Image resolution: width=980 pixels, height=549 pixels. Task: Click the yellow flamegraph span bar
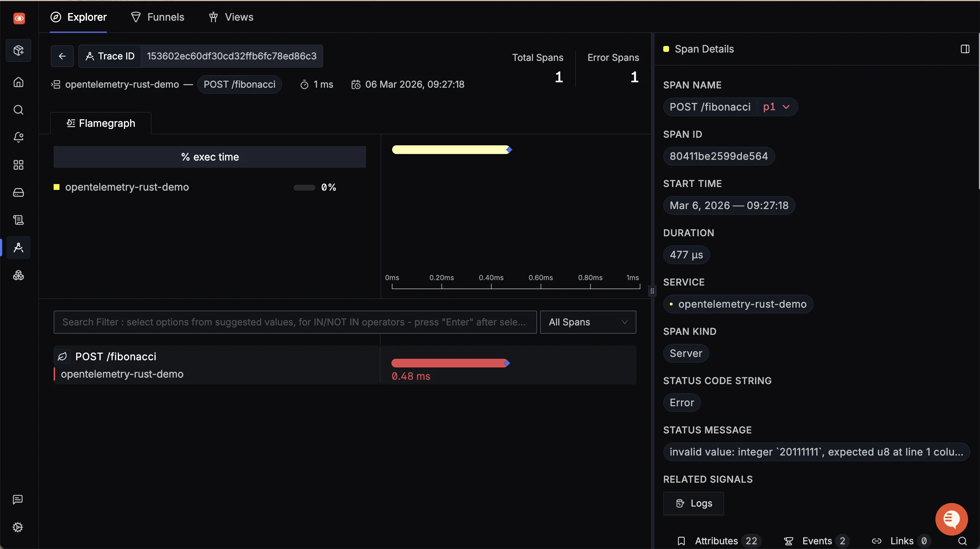pyautogui.click(x=450, y=150)
